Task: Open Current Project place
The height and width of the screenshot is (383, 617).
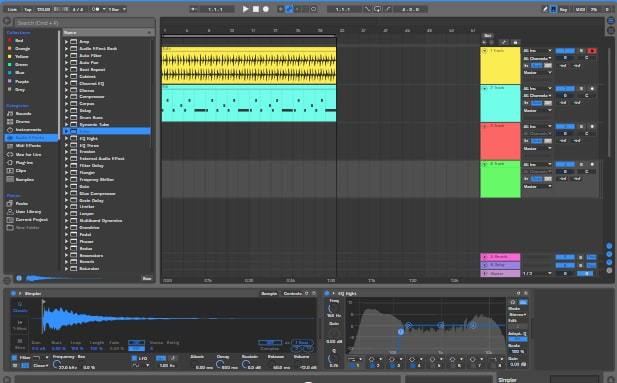Action: point(31,220)
